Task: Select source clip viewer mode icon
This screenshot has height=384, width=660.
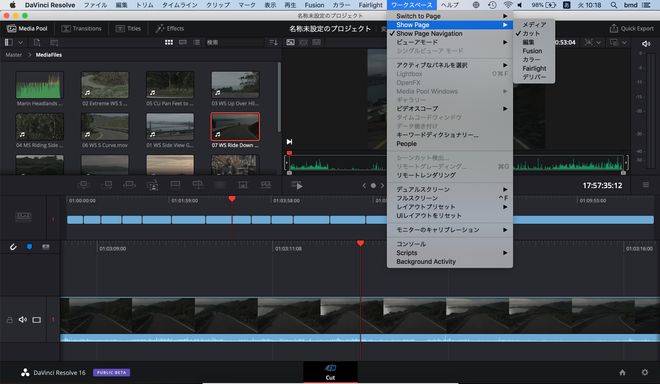Action: (290, 43)
